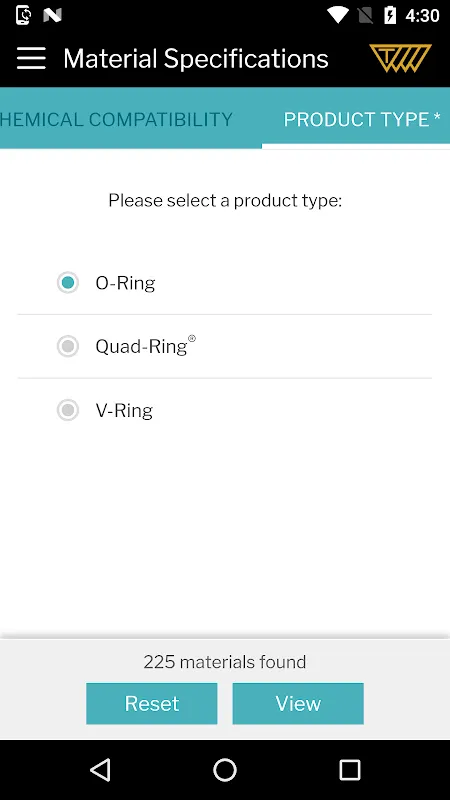This screenshot has width=450, height=800.
Task: Tap the N notification icon
Action: point(53,15)
